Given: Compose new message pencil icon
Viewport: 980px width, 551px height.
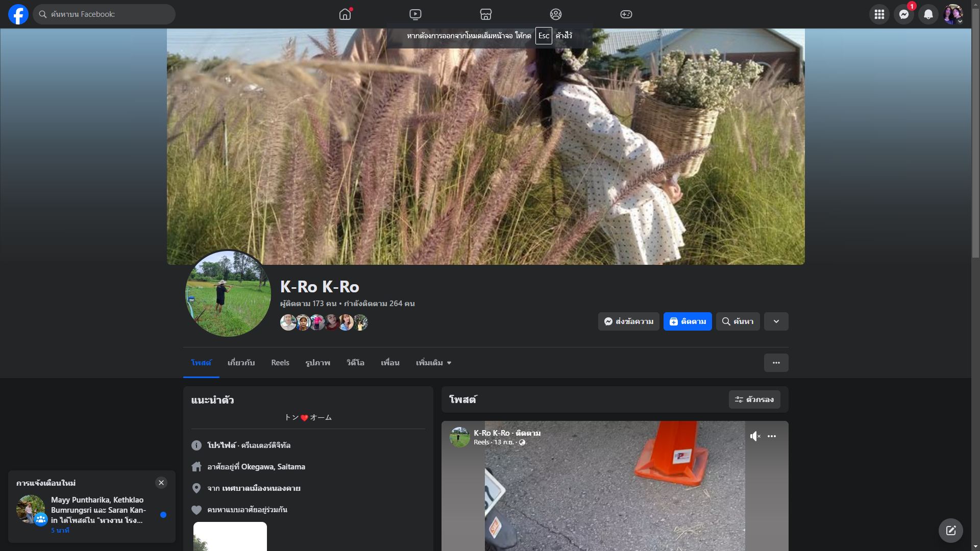Looking at the screenshot, I should [x=950, y=531].
